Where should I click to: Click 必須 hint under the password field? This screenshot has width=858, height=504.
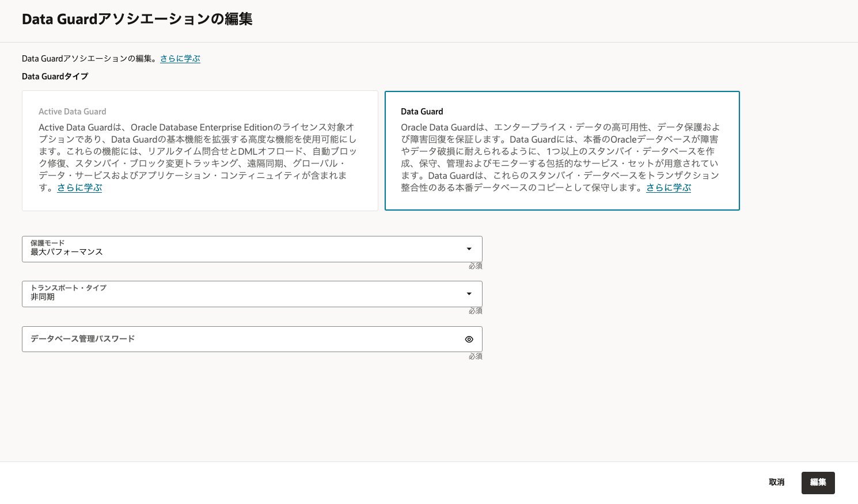[x=475, y=357]
